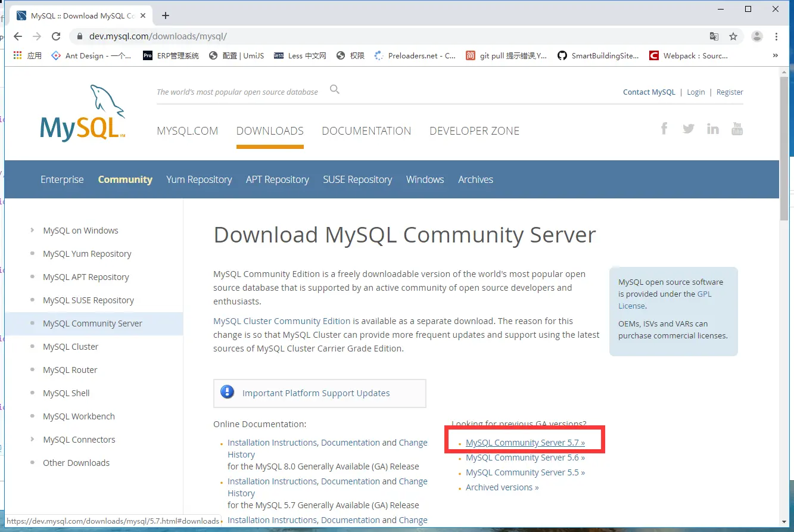The image size is (794, 532).
Task: Click the MySQL dolphin logo
Action: pyautogui.click(x=83, y=113)
